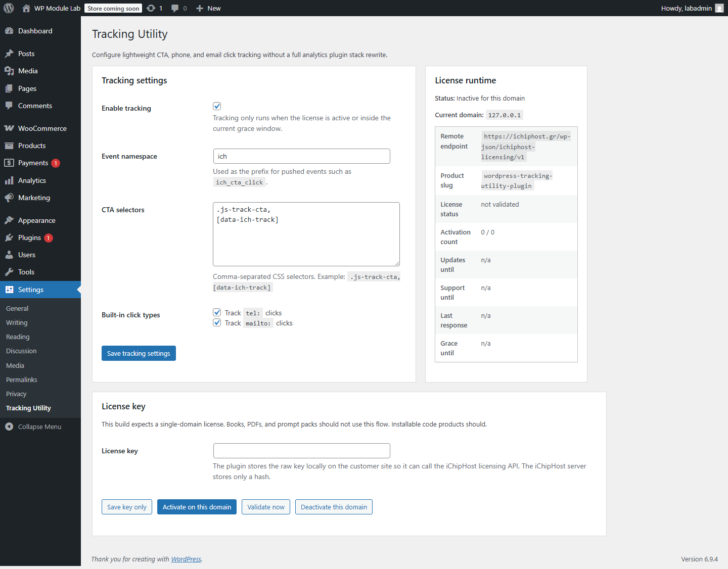This screenshot has width=728, height=569.
Task: Open the Media settings submenu item
Action: 15,365
